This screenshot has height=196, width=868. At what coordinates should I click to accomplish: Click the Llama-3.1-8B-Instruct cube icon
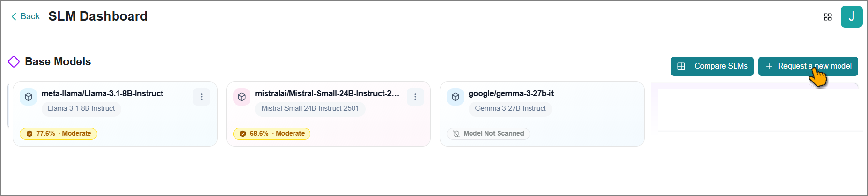tap(29, 97)
